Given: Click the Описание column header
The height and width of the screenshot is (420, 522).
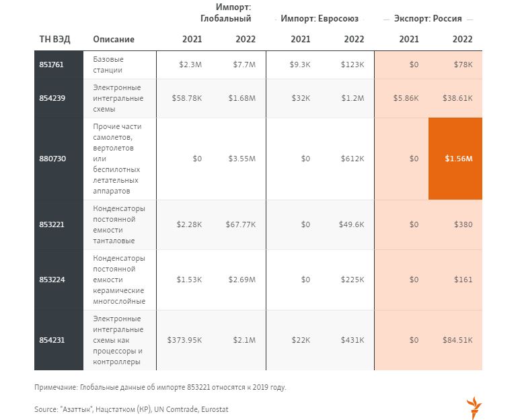Looking at the screenshot, I should (113, 39).
